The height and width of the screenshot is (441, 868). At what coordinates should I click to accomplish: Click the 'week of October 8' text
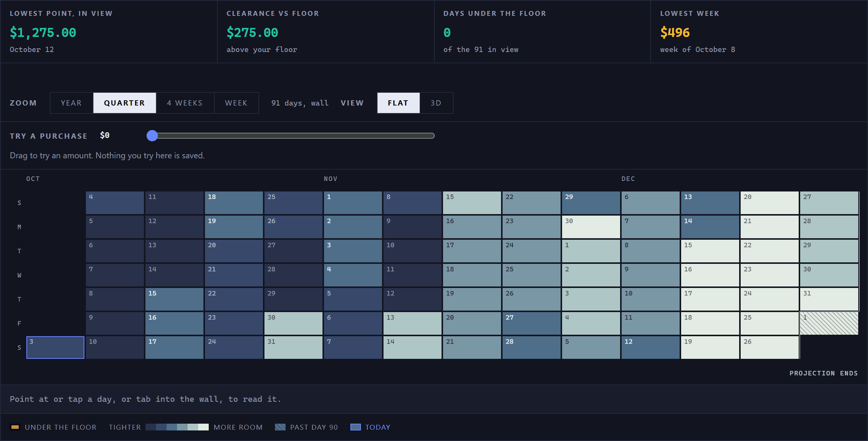[x=698, y=49]
